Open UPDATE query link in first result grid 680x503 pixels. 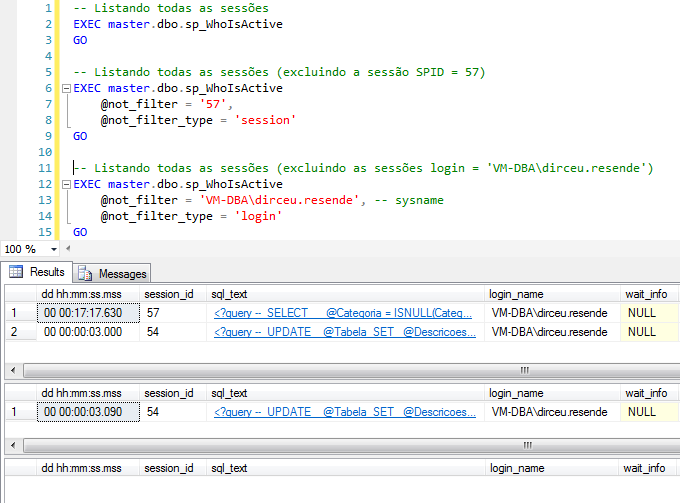345,332
